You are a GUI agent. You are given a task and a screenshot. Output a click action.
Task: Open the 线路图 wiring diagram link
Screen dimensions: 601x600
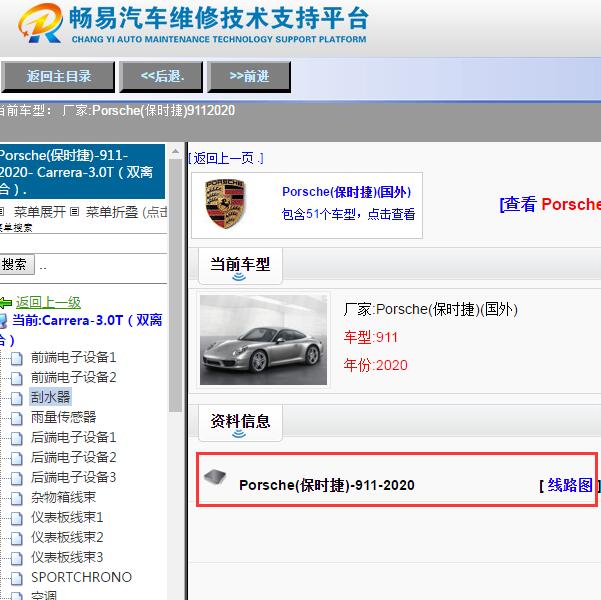[570, 485]
